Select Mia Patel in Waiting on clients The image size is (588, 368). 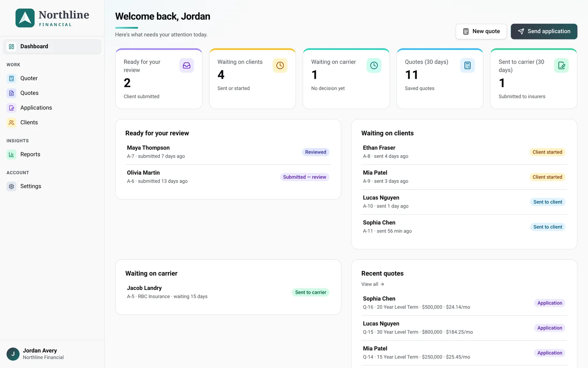point(464,177)
